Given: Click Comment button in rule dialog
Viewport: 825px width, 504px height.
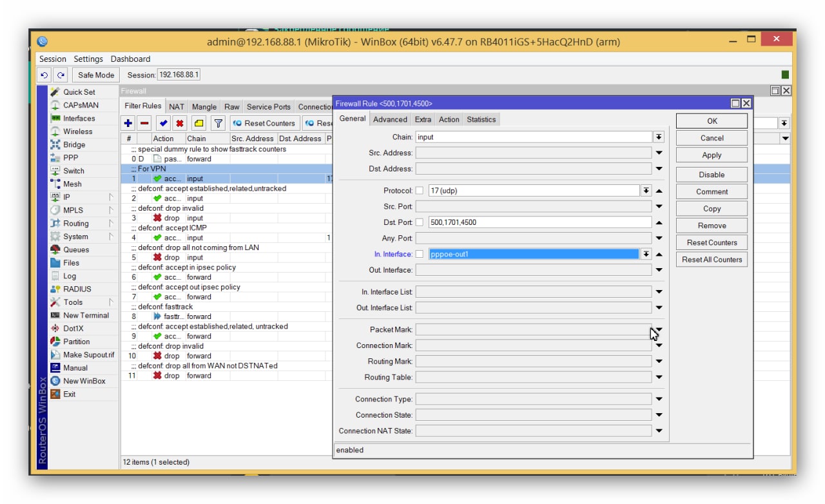Looking at the screenshot, I should click(712, 191).
